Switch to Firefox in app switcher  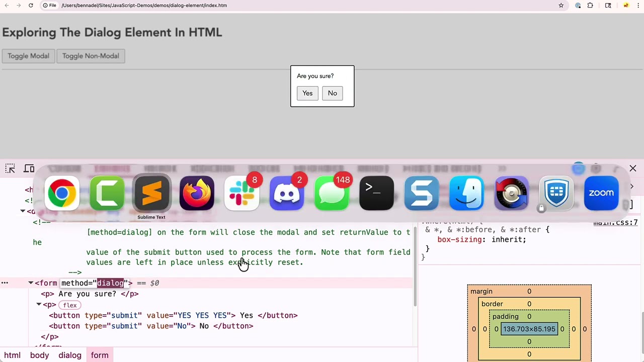coord(197,193)
